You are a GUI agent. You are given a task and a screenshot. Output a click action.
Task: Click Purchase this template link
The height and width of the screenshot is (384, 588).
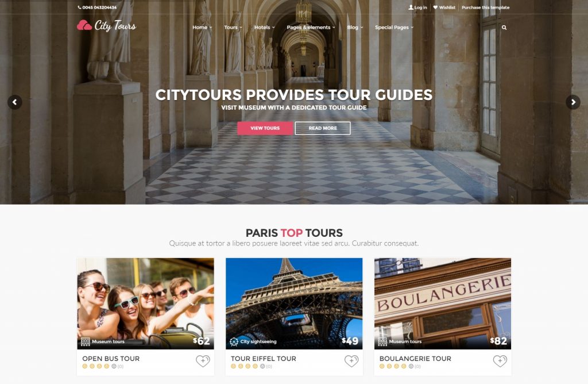click(x=485, y=7)
